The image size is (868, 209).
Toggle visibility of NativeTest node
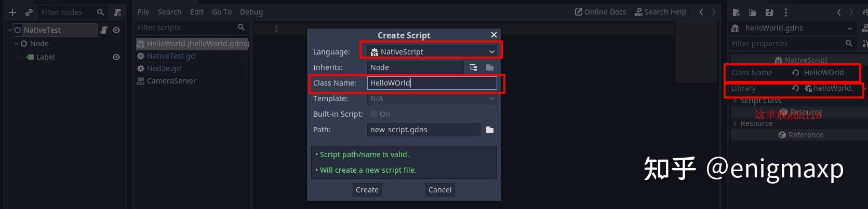click(116, 30)
